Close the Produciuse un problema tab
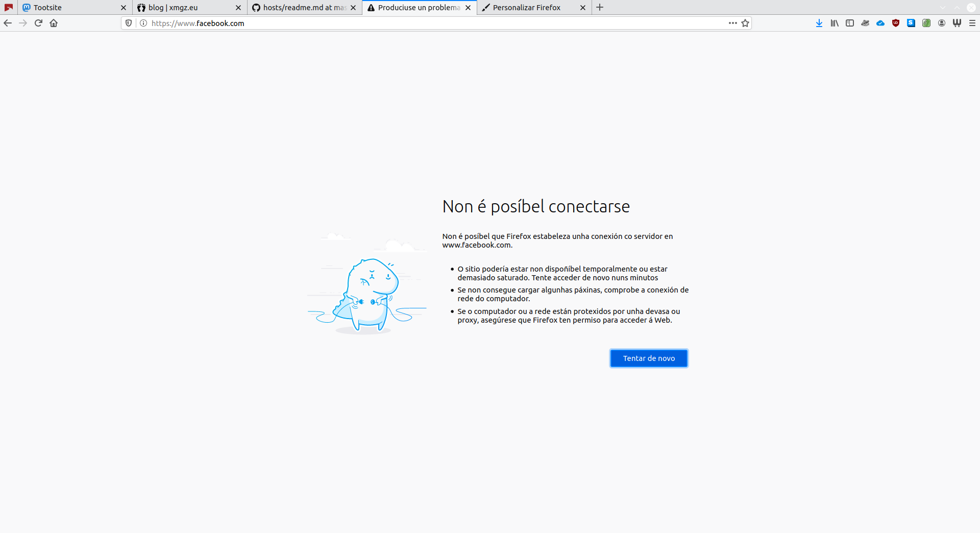980x533 pixels. coord(468,8)
